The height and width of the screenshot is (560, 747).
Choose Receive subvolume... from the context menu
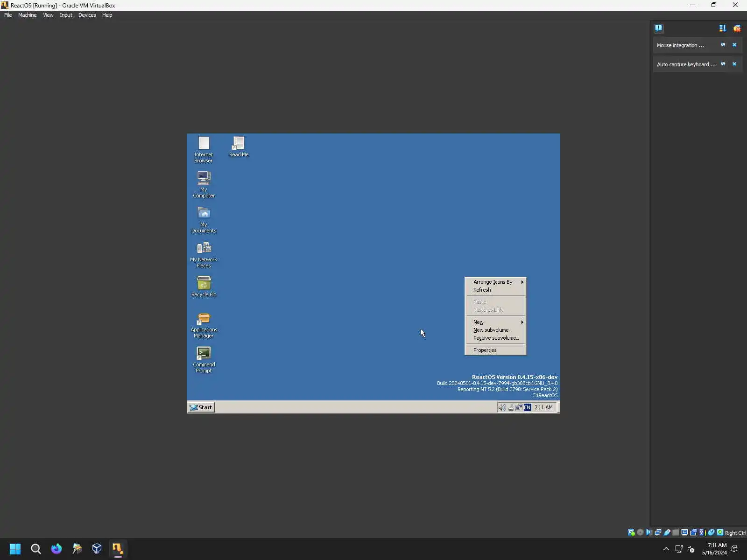(x=495, y=338)
